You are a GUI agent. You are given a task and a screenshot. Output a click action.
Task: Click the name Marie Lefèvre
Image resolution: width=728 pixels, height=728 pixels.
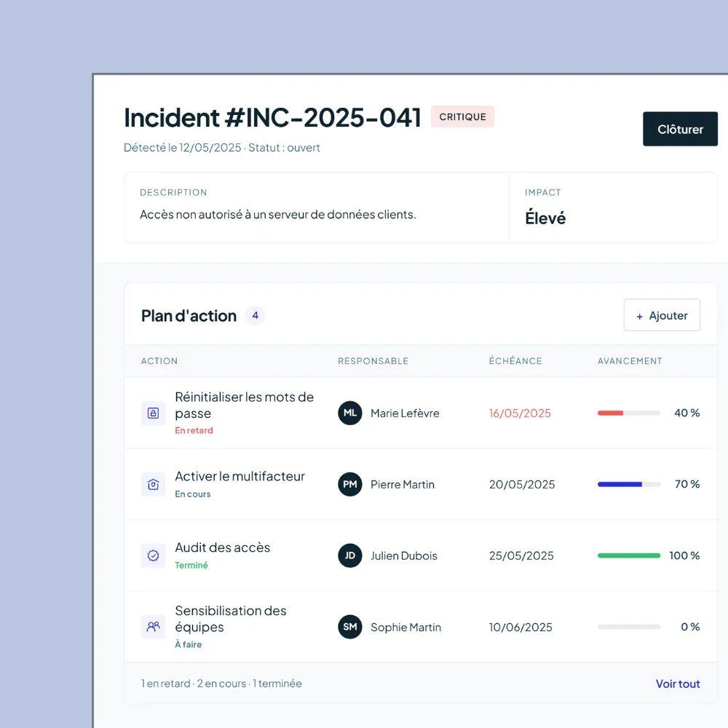405,414
